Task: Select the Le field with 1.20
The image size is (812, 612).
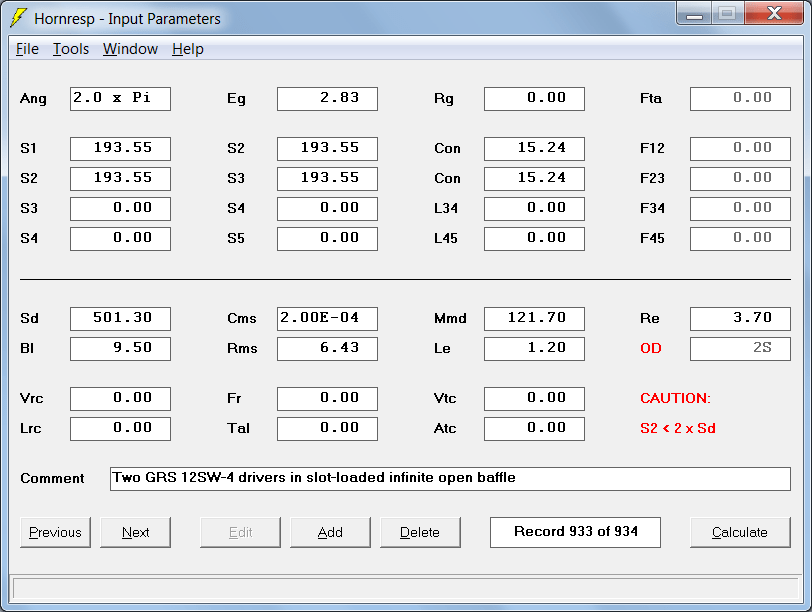Action: pyautogui.click(x=534, y=349)
